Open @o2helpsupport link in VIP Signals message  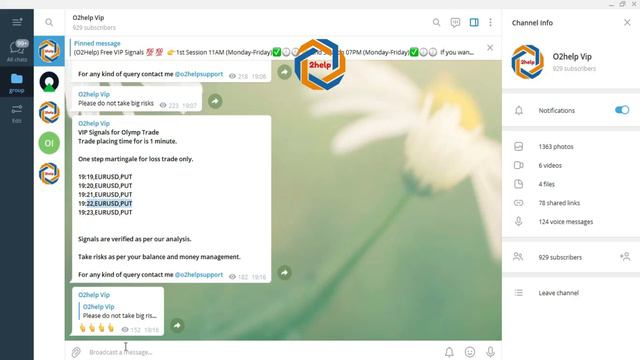199,275
